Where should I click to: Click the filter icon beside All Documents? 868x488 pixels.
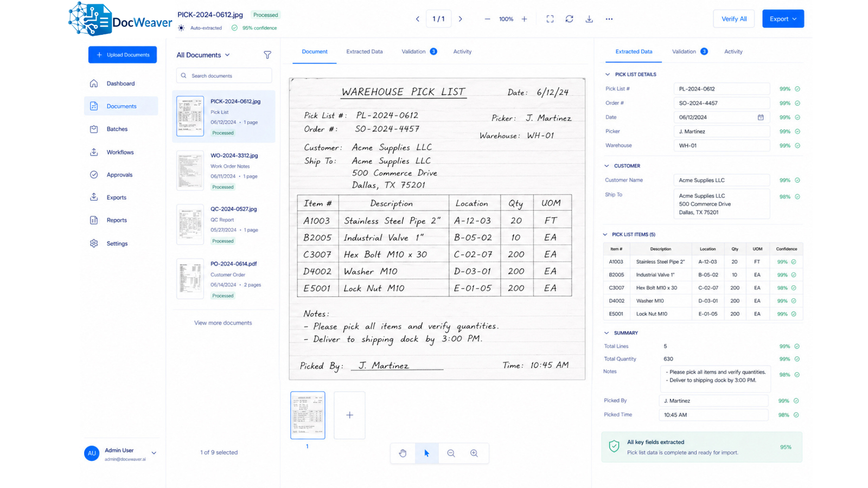pyautogui.click(x=267, y=55)
